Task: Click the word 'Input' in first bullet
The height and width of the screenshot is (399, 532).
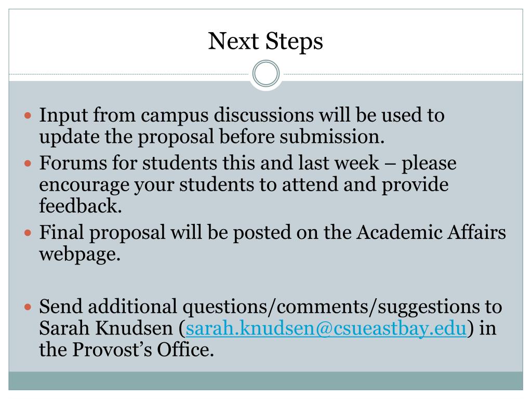Action: coord(64,115)
